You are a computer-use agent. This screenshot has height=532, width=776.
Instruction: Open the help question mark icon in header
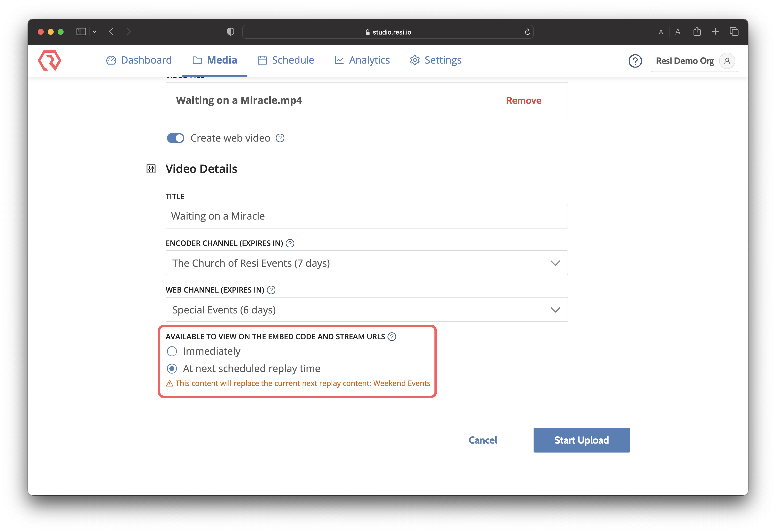point(635,61)
